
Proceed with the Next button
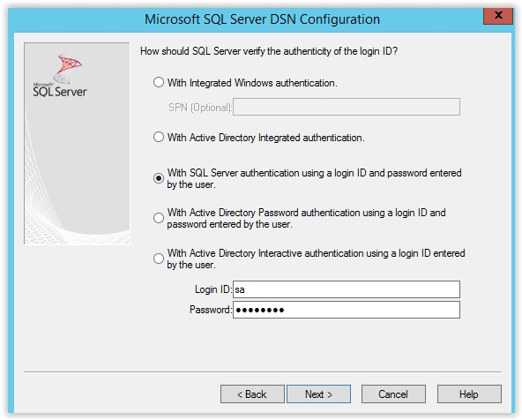tap(318, 394)
